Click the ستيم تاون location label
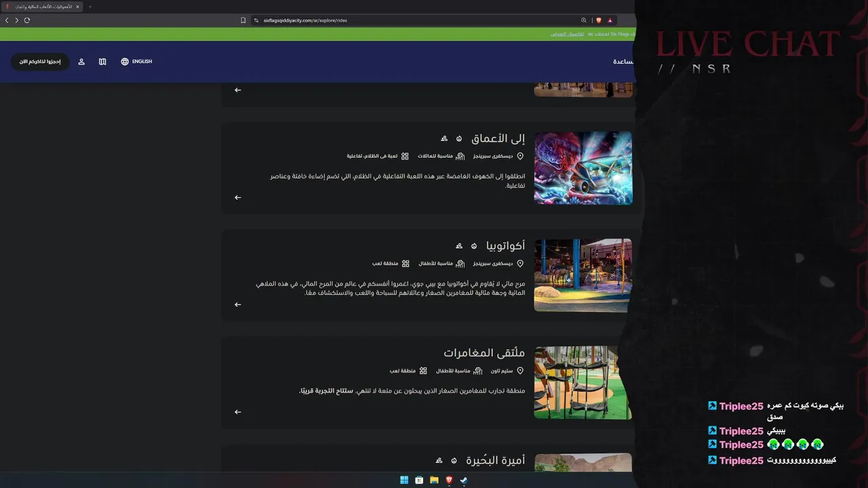Viewport: 868px width, 488px height. click(502, 371)
